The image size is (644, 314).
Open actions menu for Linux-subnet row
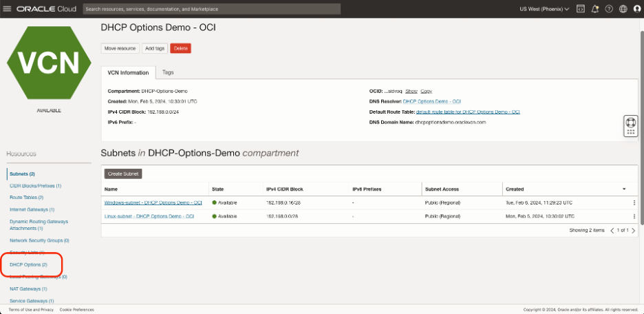pos(634,216)
